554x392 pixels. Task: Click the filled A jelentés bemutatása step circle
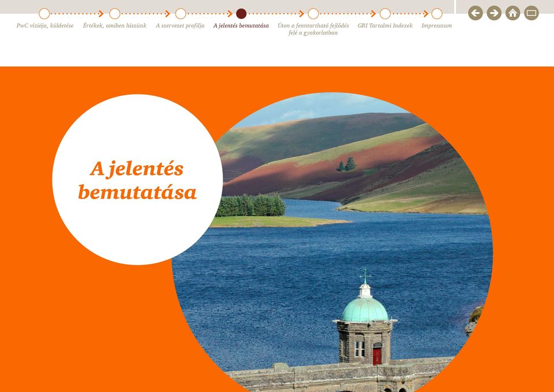241,14
